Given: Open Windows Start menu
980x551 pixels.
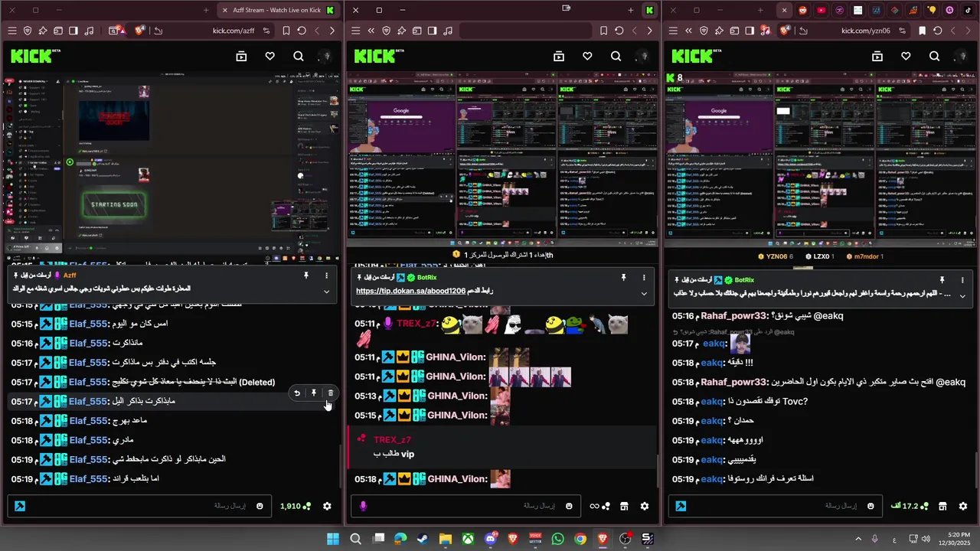Looking at the screenshot, I should (x=333, y=539).
